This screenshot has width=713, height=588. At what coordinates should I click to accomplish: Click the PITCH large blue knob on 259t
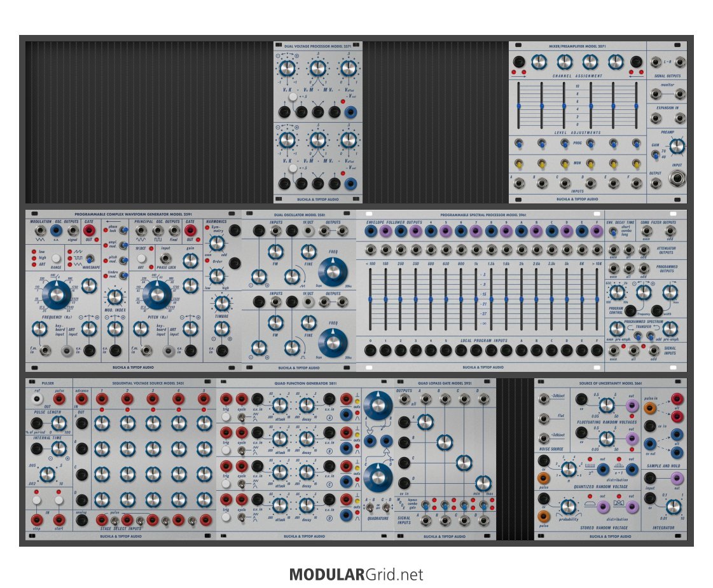pyautogui.click(x=157, y=294)
